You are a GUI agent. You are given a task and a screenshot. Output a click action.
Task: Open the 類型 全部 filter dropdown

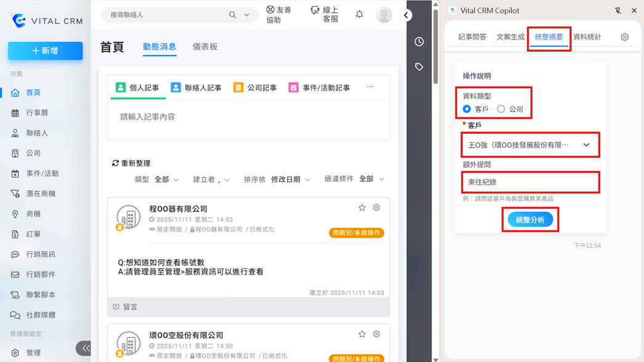click(x=166, y=179)
